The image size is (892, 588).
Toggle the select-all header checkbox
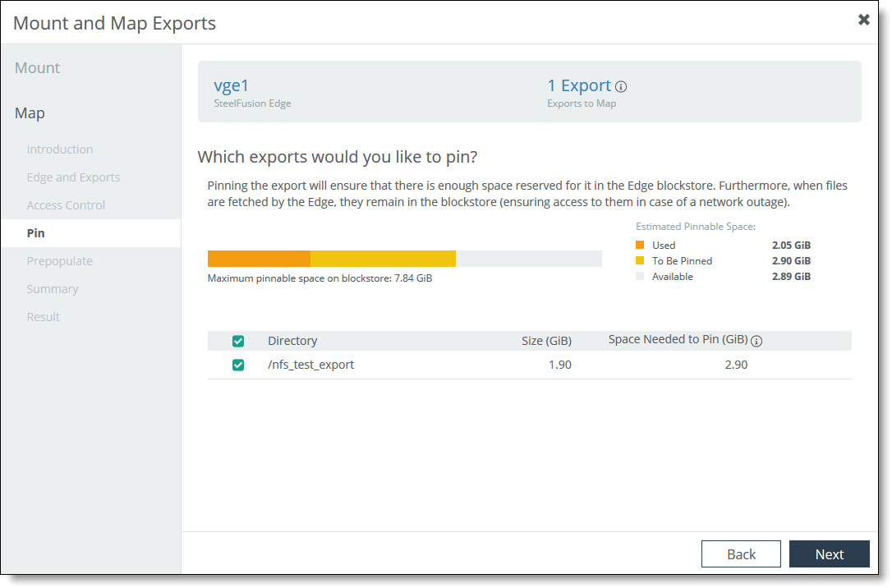(x=238, y=342)
